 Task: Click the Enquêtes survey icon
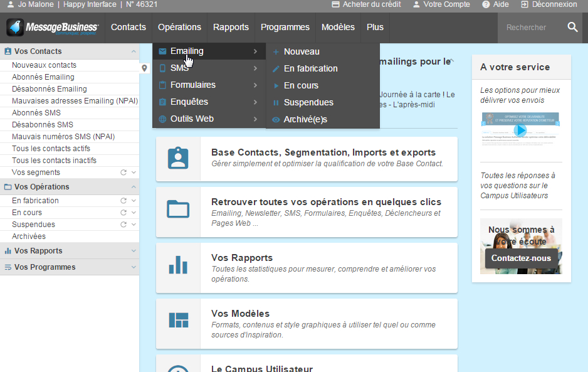(x=162, y=102)
